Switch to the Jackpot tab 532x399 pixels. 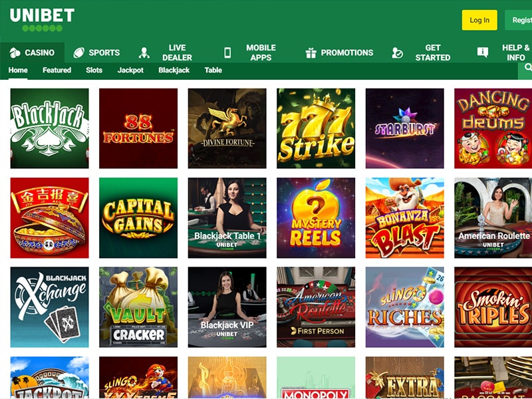coord(130,70)
